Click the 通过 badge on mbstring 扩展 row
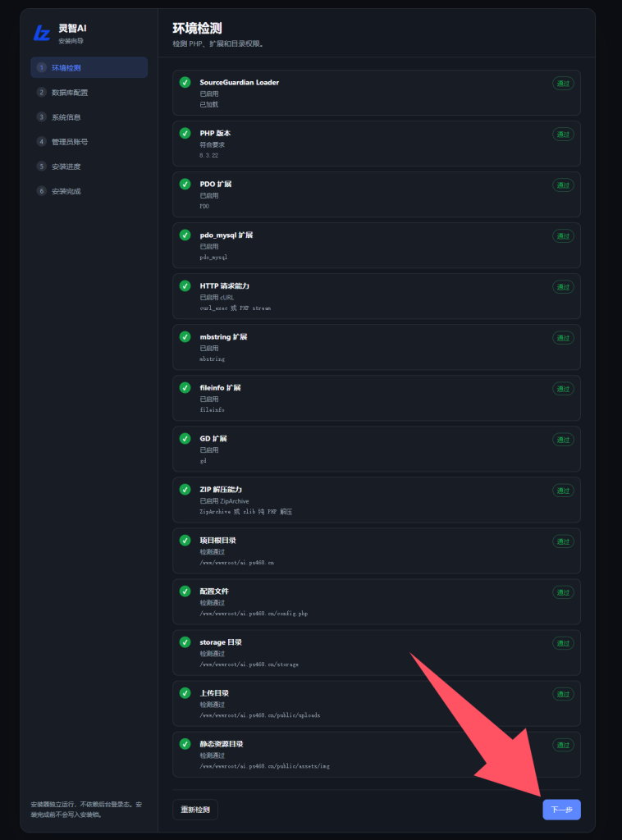This screenshot has width=622, height=840. point(563,338)
